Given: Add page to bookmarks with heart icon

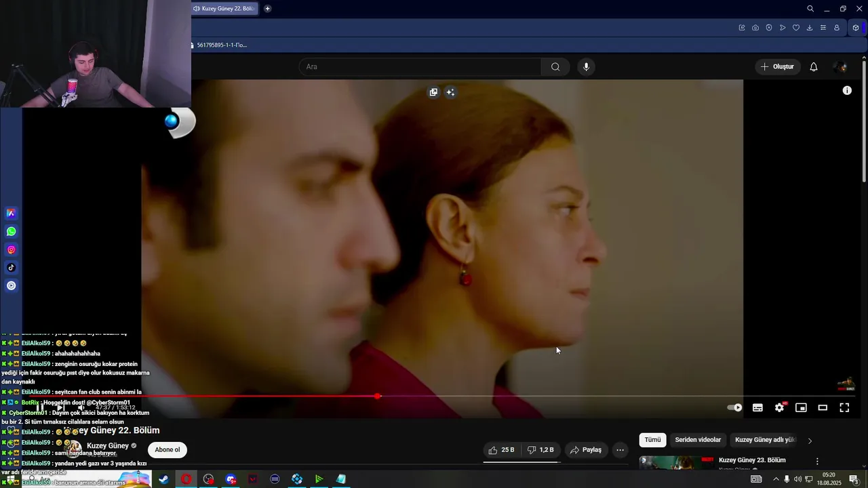Looking at the screenshot, I should (x=796, y=28).
